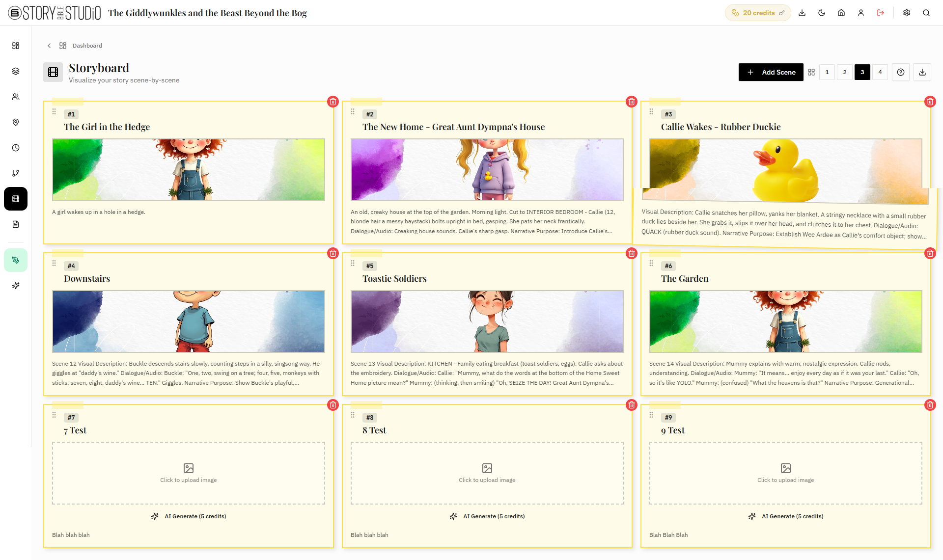Click the Add Scene button

tap(771, 72)
